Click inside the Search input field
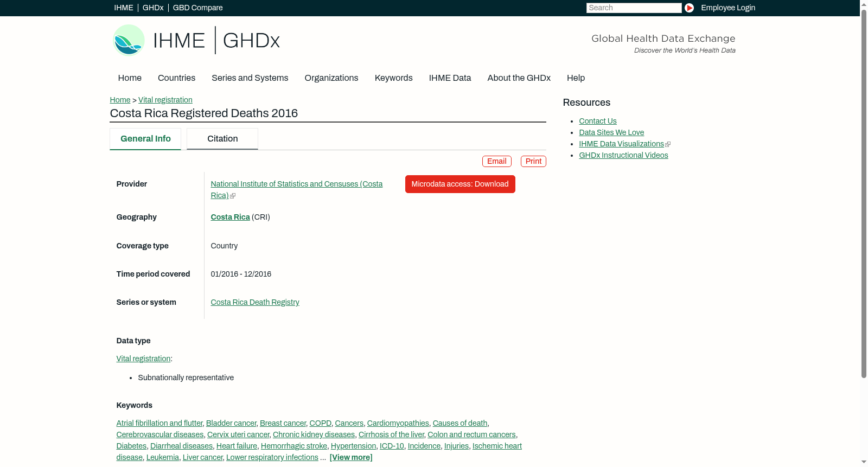Viewport: 868px width, 467px height. (634, 8)
